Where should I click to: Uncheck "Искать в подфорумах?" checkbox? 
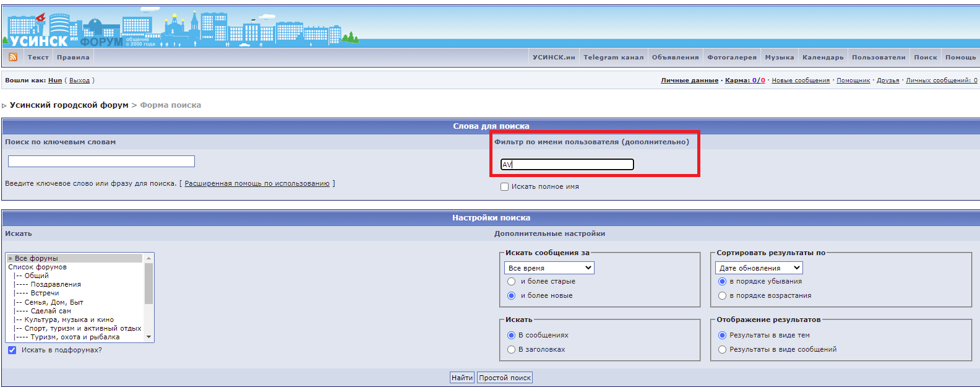pos(12,350)
